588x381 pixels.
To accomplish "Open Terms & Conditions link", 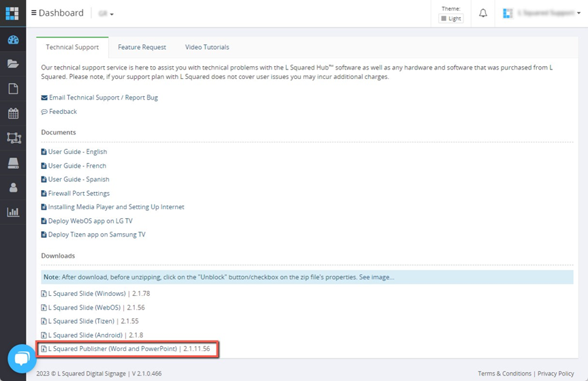I will coord(504,374).
